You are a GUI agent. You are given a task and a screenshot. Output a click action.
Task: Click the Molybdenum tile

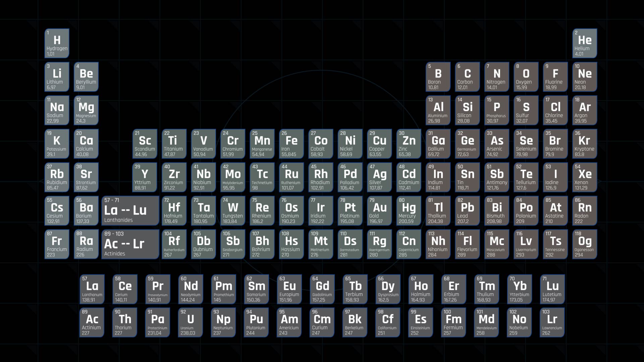coord(233,177)
